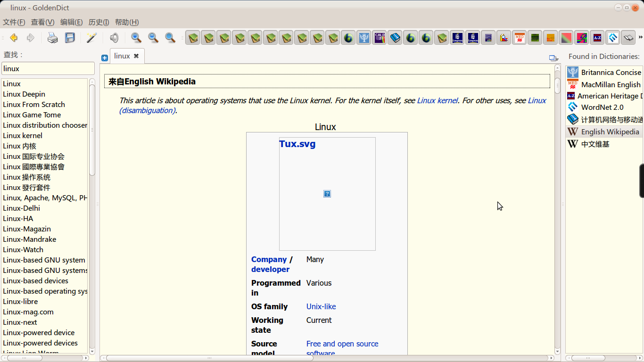The height and width of the screenshot is (362, 644).
Task: Click the dark purple book dictionary icon
Action: coord(488,38)
